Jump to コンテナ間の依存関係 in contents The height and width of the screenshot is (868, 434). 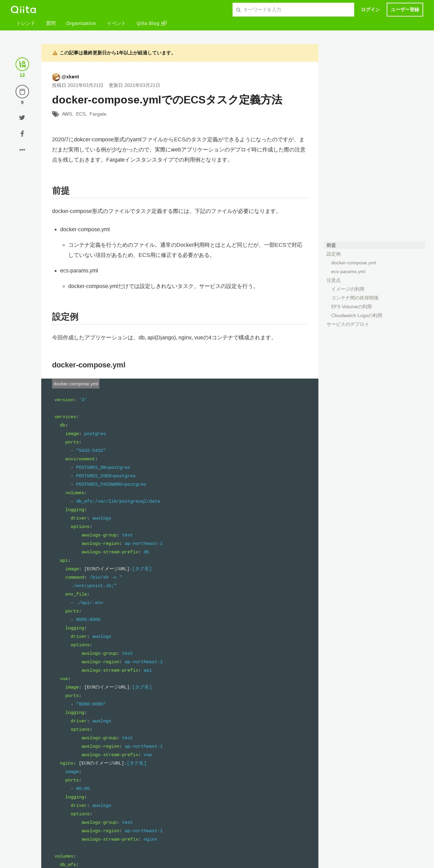[355, 298]
